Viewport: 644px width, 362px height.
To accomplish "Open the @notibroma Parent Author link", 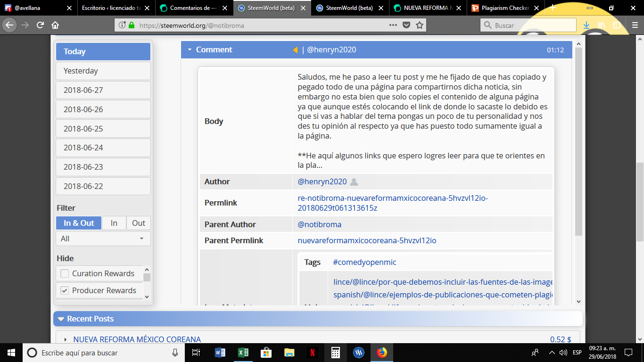I will 320,224.
